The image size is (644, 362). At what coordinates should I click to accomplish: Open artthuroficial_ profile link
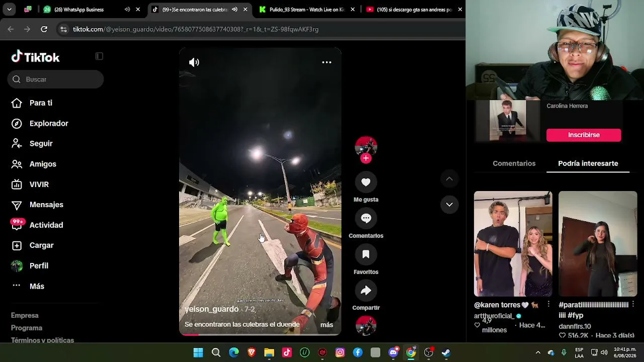494,316
